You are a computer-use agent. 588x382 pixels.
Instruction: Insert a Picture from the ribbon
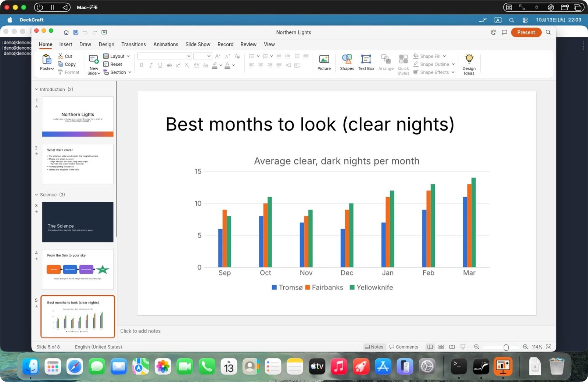tap(324, 62)
